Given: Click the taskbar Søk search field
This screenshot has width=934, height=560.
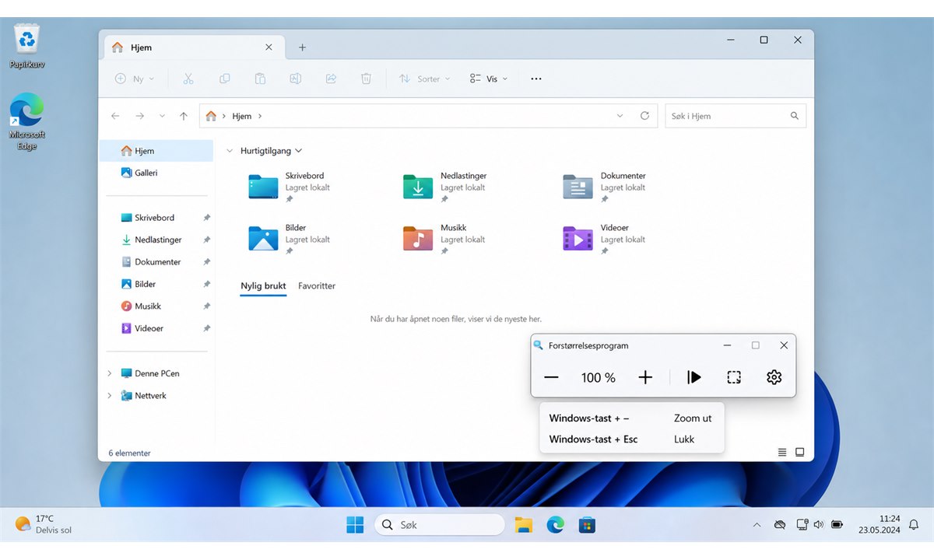Looking at the screenshot, I should (440, 525).
